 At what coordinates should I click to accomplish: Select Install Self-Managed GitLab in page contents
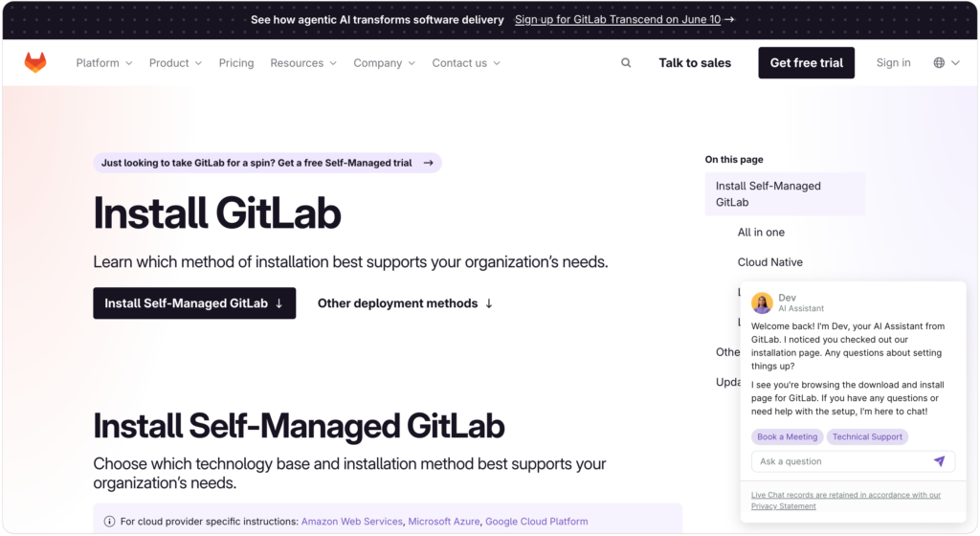click(x=785, y=193)
